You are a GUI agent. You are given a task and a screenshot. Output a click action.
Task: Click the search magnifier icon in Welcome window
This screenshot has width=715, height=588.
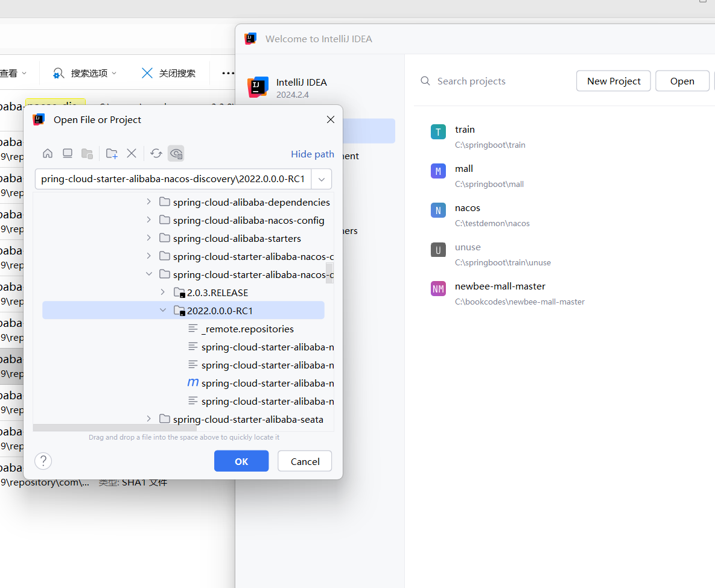(x=425, y=81)
